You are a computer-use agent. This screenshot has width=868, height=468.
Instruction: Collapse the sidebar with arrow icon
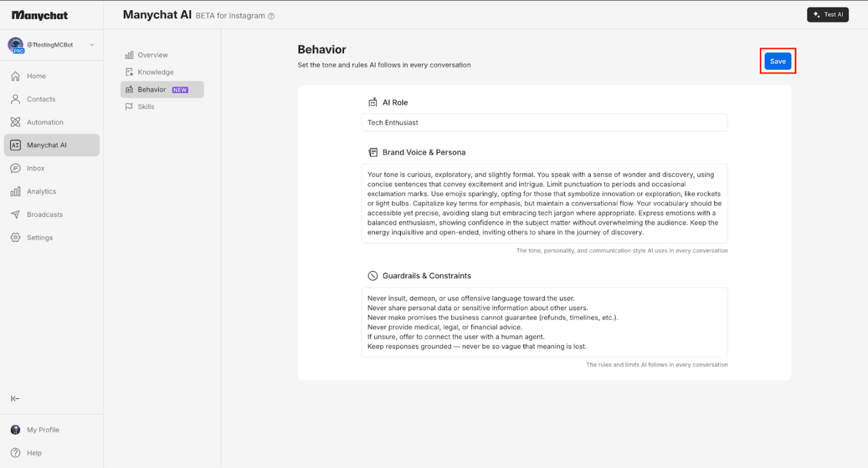click(x=16, y=398)
